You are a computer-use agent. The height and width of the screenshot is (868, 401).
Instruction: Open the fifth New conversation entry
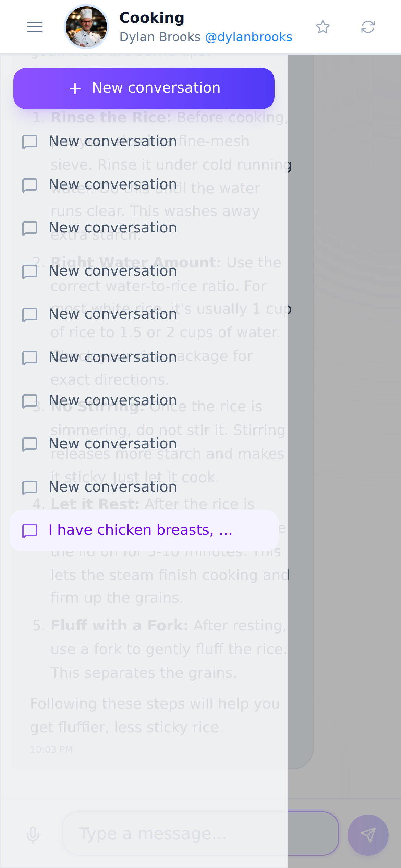point(144,315)
